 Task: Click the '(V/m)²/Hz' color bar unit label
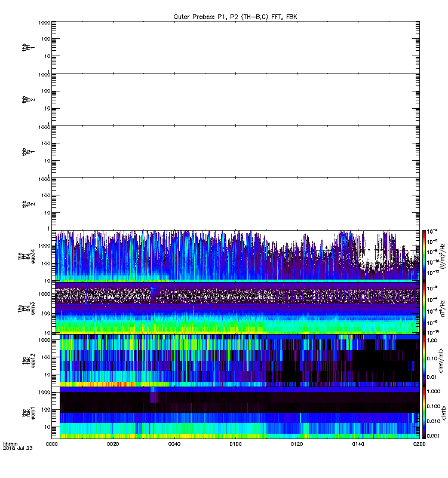443,256
